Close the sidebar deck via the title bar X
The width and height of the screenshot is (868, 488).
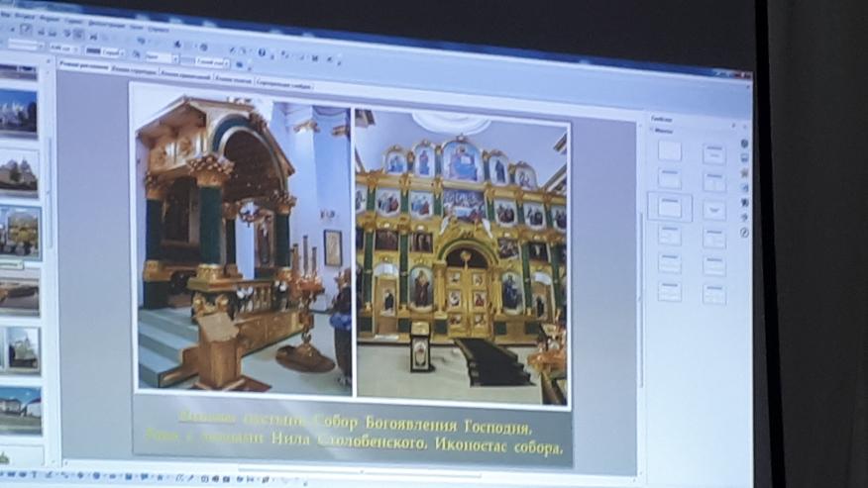coord(742,125)
